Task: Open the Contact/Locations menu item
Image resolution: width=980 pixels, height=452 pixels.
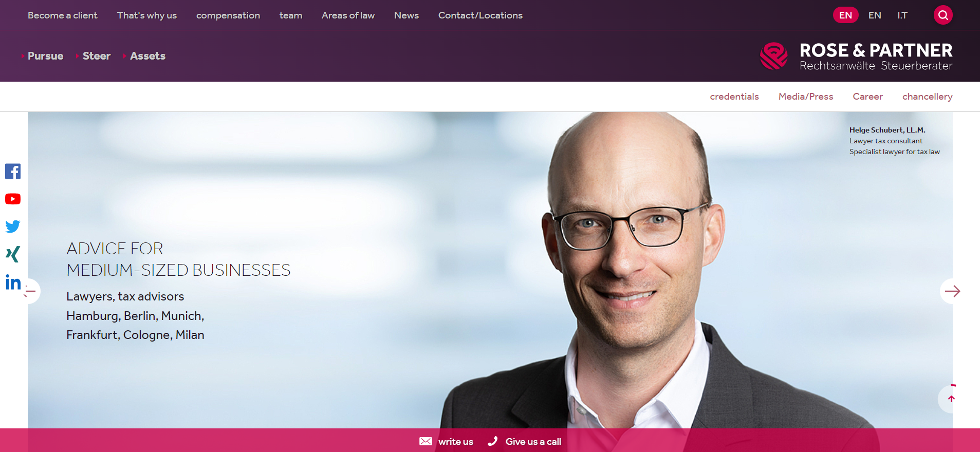Action: 480,15
